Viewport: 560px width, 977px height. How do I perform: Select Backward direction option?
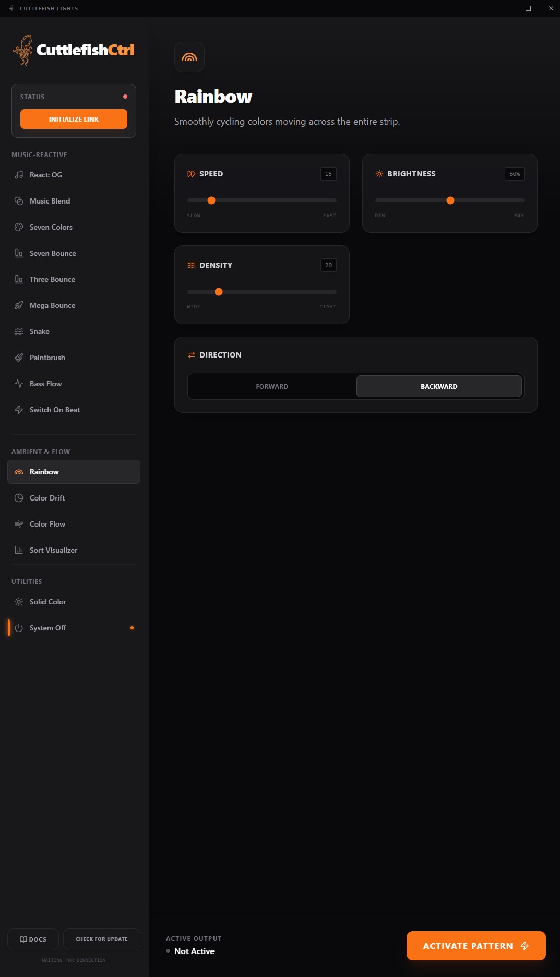[x=439, y=386]
